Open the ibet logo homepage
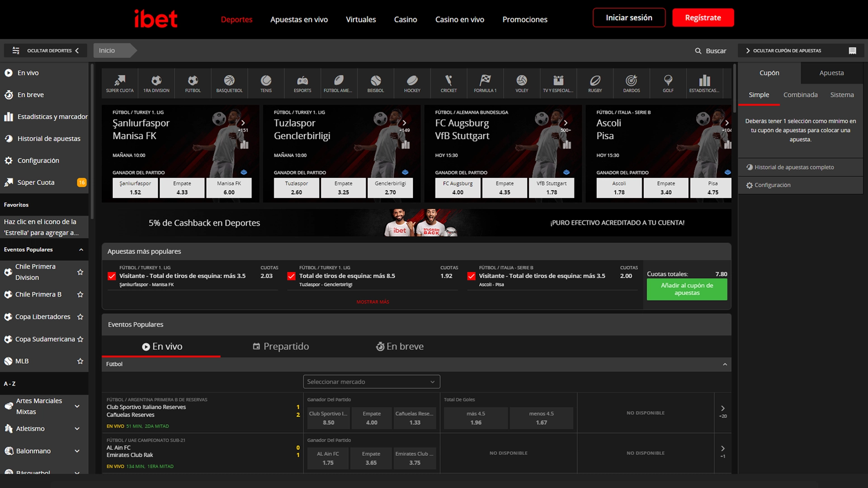 pos(156,19)
